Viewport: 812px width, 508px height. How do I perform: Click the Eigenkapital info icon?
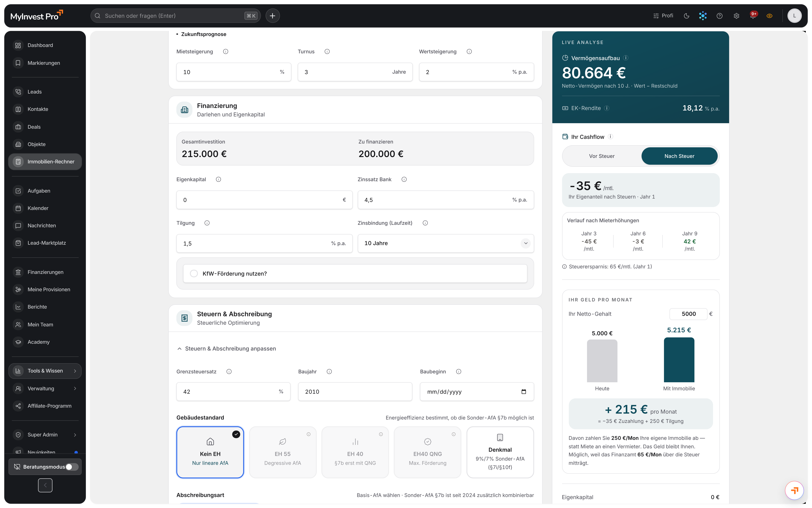[218, 179]
